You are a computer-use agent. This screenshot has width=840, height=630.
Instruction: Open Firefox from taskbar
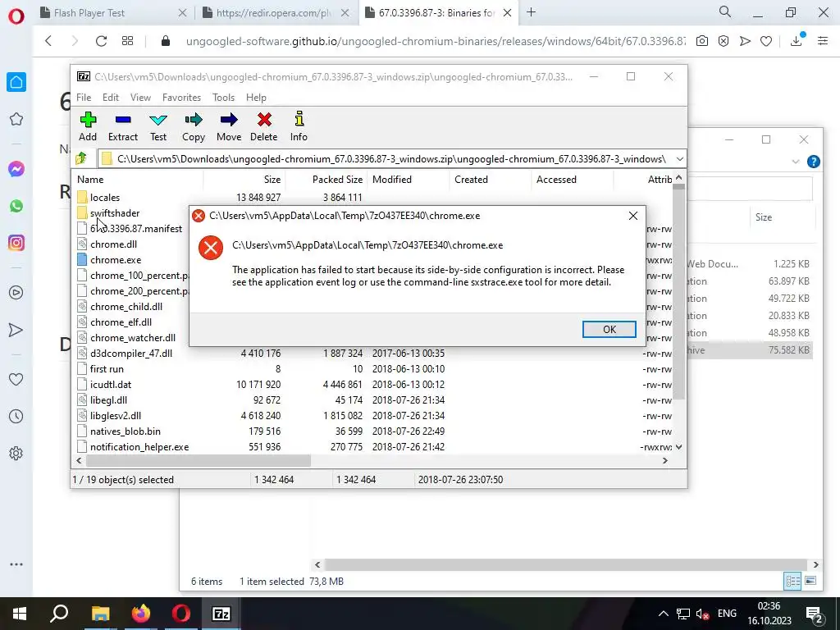[141, 614]
